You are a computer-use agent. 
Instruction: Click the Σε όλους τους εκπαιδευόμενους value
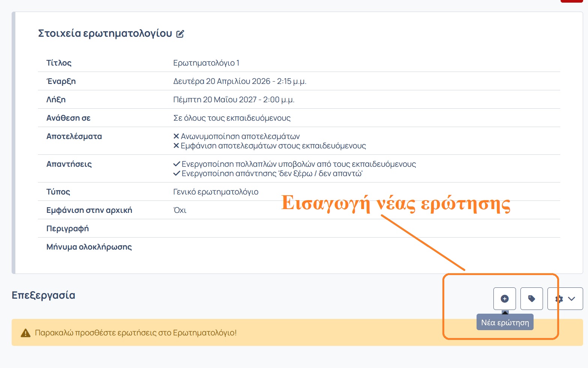click(232, 118)
